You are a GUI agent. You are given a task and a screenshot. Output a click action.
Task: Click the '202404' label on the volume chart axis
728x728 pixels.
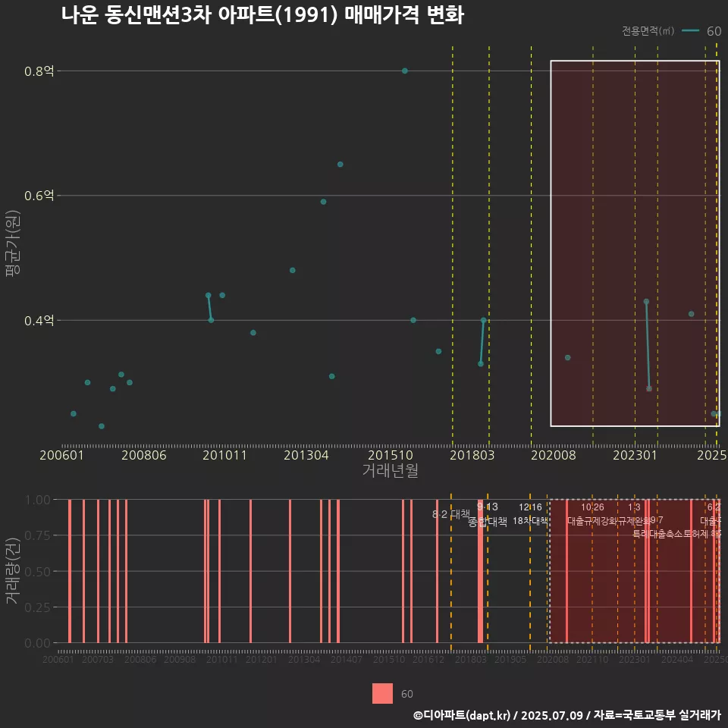pyautogui.click(x=677, y=659)
